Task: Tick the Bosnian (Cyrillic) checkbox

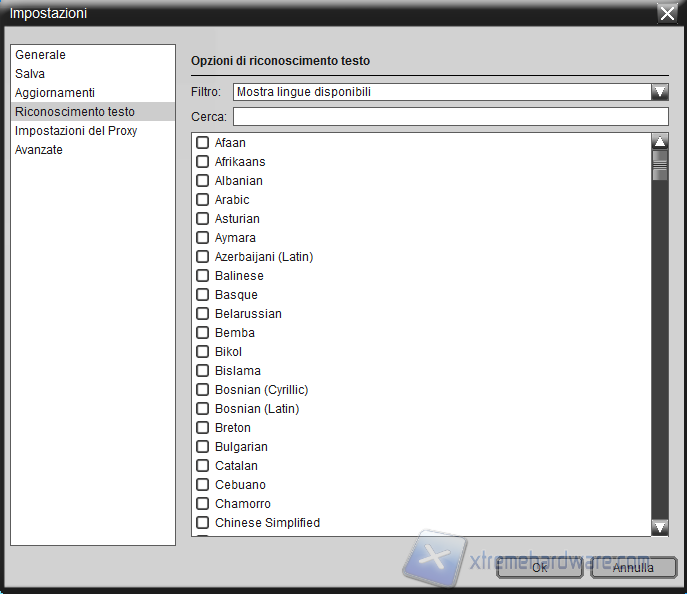Action: [202, 390]
